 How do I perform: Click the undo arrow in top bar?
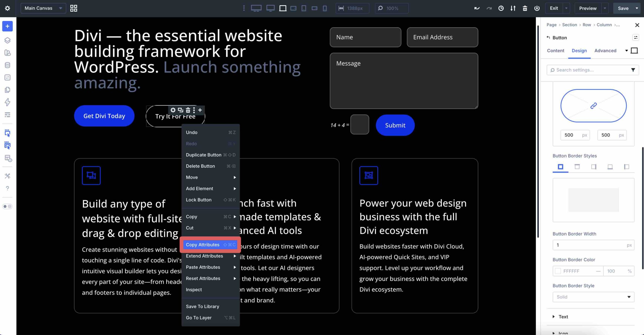[477, 8]
